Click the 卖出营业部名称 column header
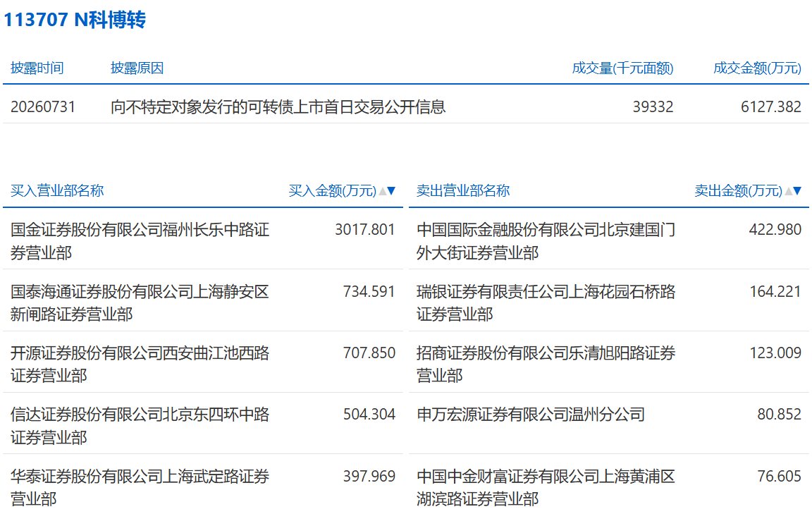 click(463, 190)
